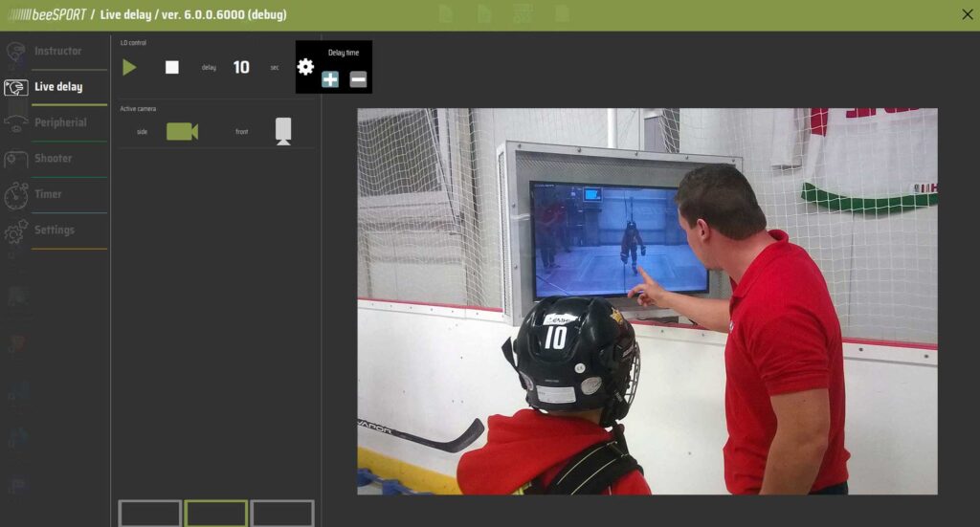Go to Shooter module label
Screen dimensions: 980x527
(x=53, y=158)
